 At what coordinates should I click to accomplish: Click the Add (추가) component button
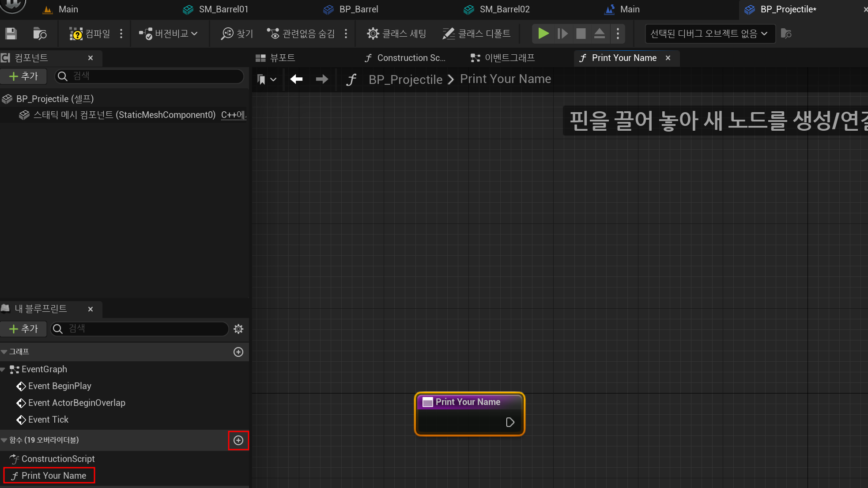[23, 76]
